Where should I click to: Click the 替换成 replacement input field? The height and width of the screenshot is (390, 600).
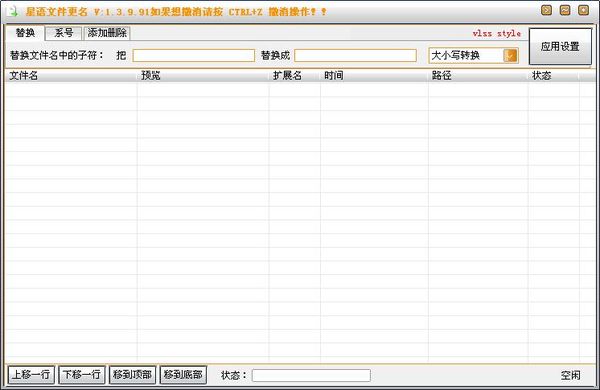point(355,55)
